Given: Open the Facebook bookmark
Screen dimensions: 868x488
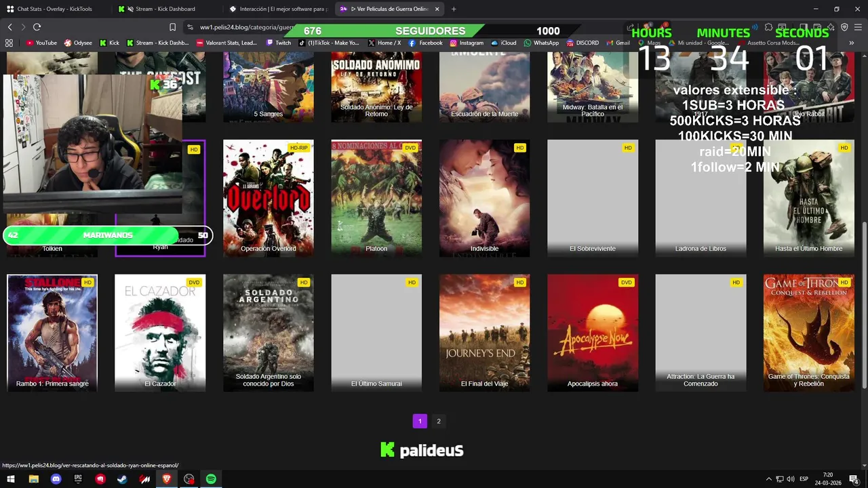Looking at the screenshot, I should [x=425, y=43].
